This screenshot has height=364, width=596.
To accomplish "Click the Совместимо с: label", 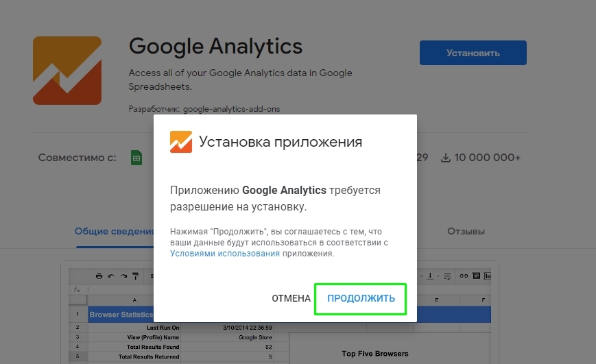I will point(78,158).
